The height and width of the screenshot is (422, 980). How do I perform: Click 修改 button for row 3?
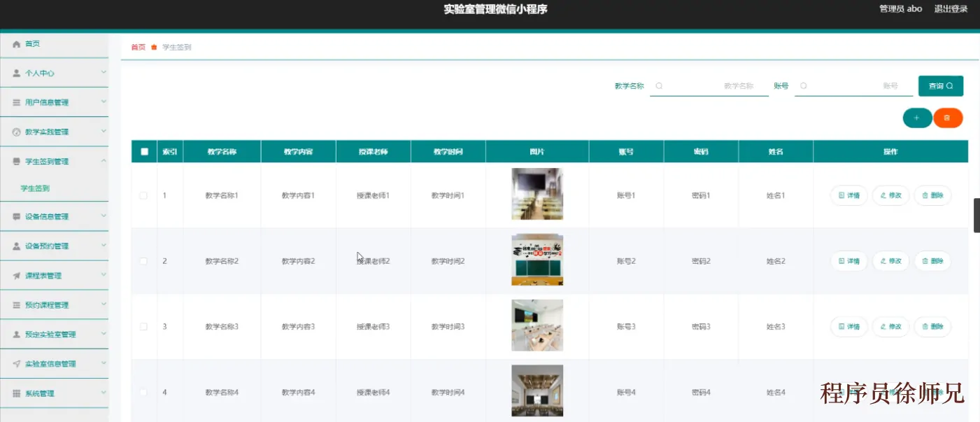[x=891, y=327]
